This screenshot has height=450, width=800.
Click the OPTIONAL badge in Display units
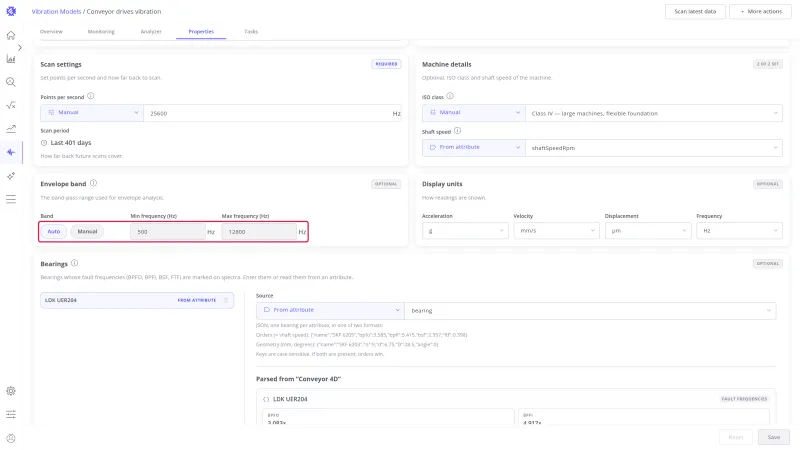click(767, 184)
